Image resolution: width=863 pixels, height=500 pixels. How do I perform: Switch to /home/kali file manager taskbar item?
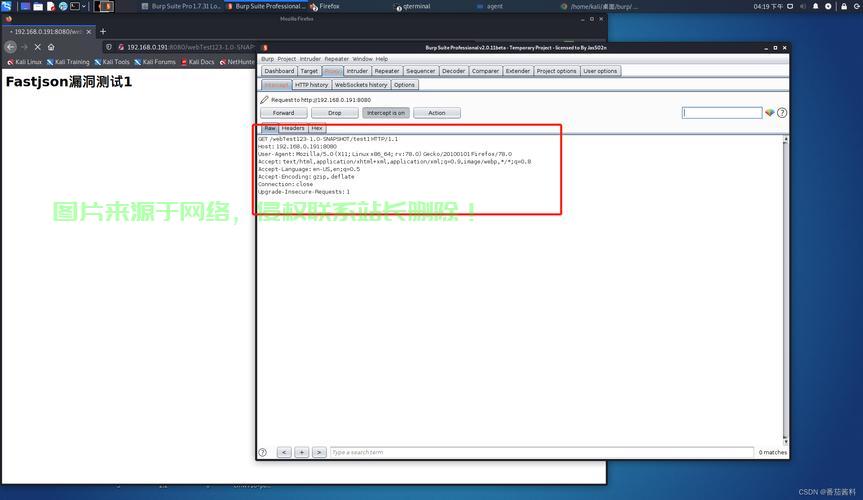[x=600, y=6]
